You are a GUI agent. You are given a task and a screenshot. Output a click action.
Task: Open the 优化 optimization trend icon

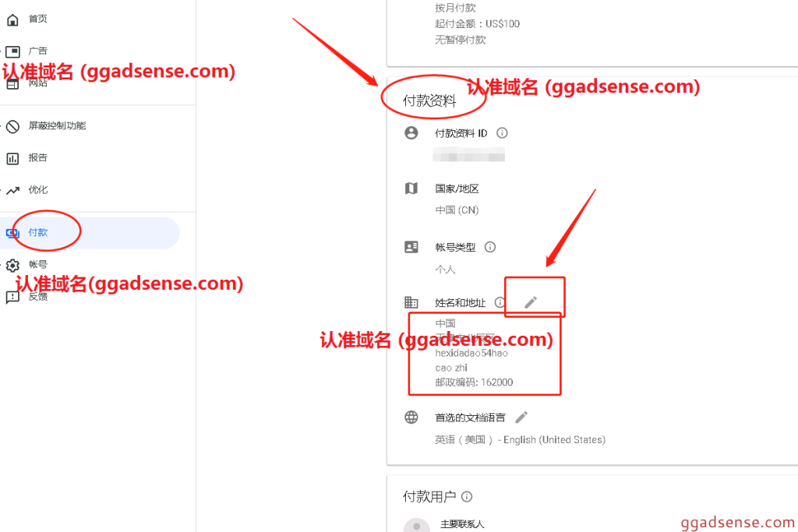(12, 191)
